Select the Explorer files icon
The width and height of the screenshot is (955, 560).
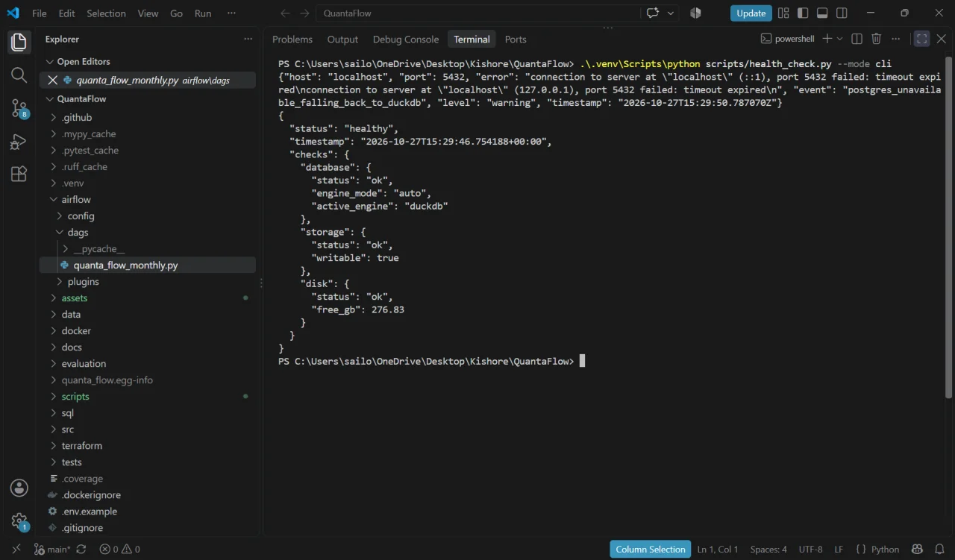[19, 42]
